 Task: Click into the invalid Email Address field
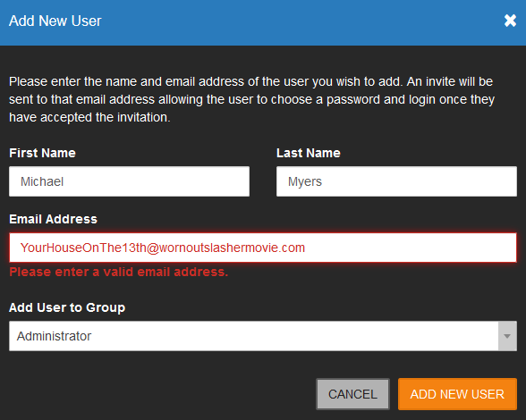263,248
